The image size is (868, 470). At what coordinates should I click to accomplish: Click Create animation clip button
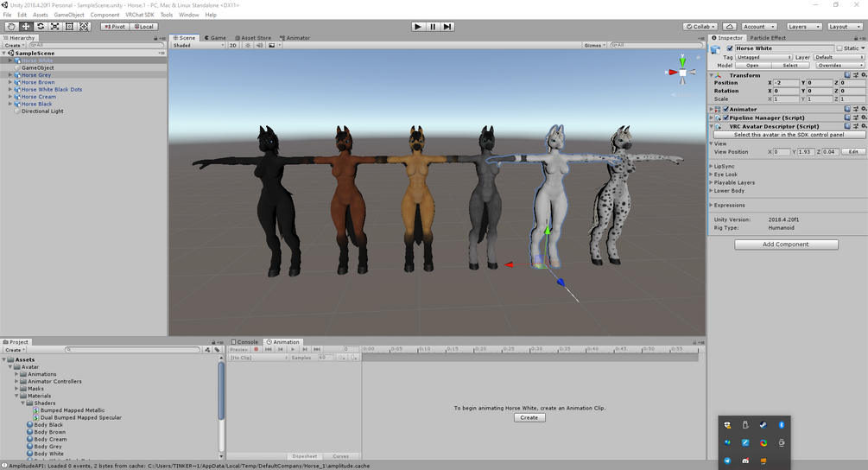pyautogui.click(x=529, y=418)
